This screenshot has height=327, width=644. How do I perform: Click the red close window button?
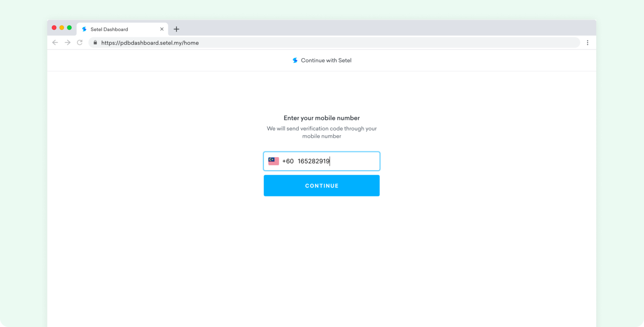tap(54, 28)
